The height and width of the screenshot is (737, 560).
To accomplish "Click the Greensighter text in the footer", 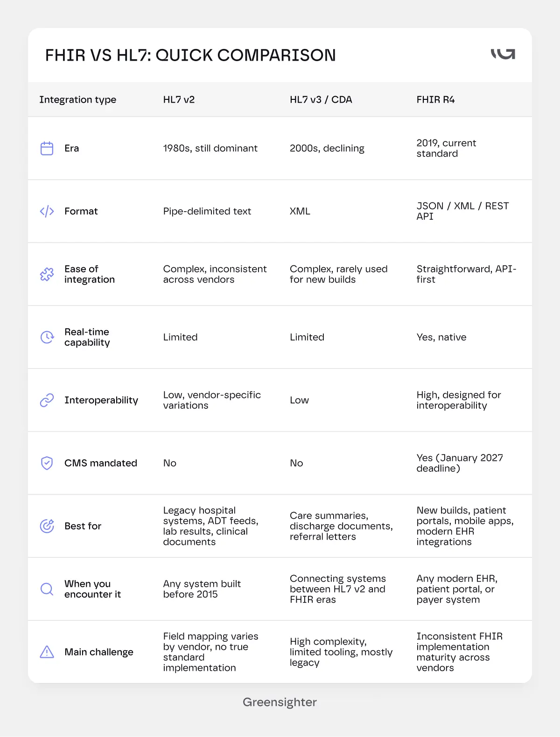I will [x=280, y=702].
